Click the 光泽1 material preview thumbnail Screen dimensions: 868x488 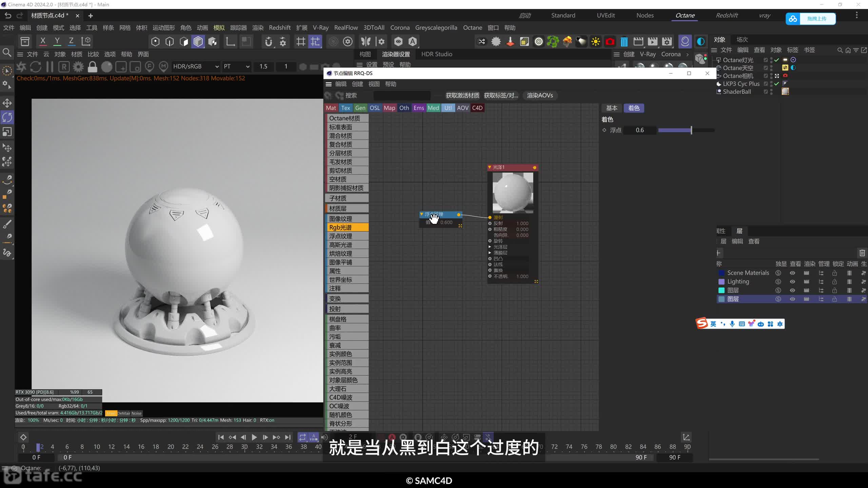click(x=513, y=192)
